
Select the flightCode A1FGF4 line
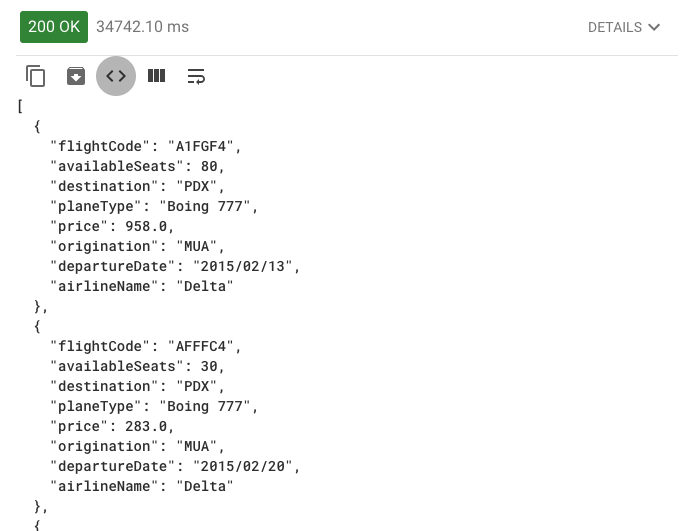click(x=145, y=146)
